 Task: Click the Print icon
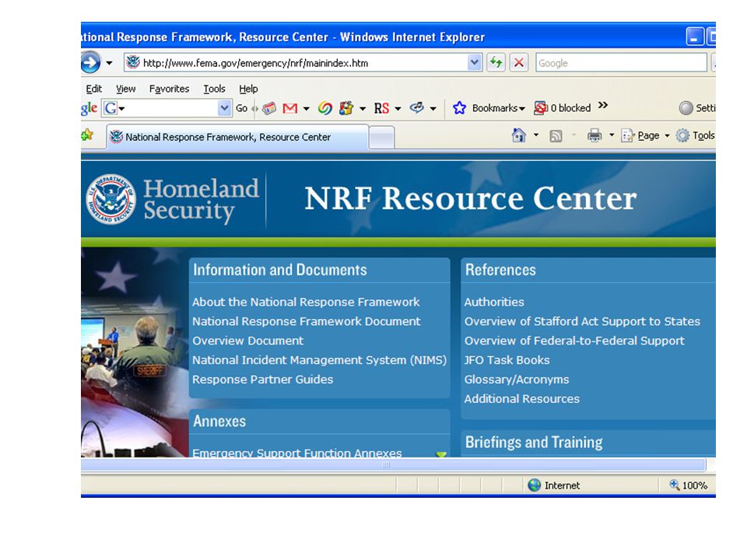594,135
